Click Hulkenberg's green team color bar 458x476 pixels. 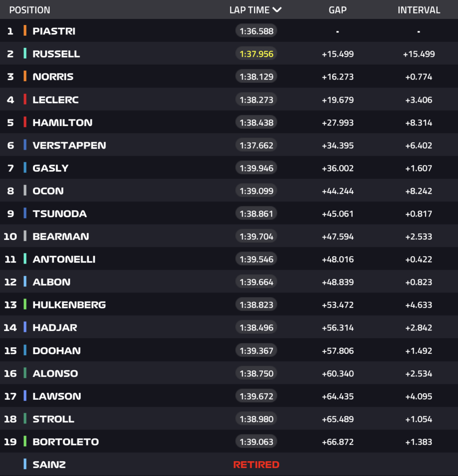coord(25,305)
